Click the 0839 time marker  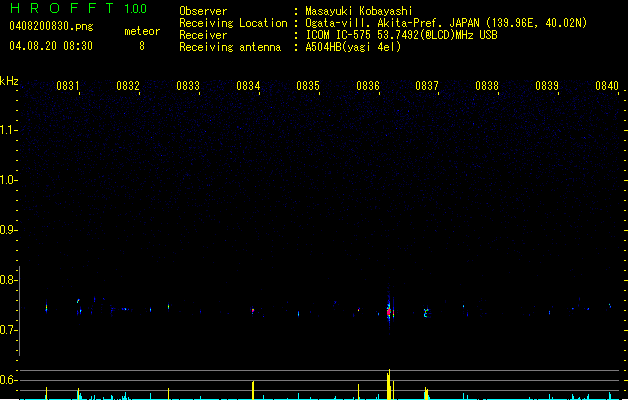(547, 86)
